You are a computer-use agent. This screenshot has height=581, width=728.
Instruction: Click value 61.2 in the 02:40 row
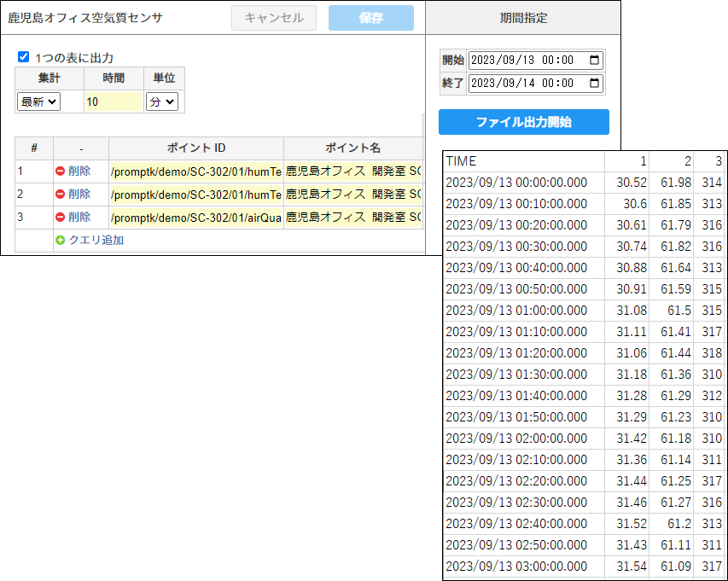[x=679, y=524]
